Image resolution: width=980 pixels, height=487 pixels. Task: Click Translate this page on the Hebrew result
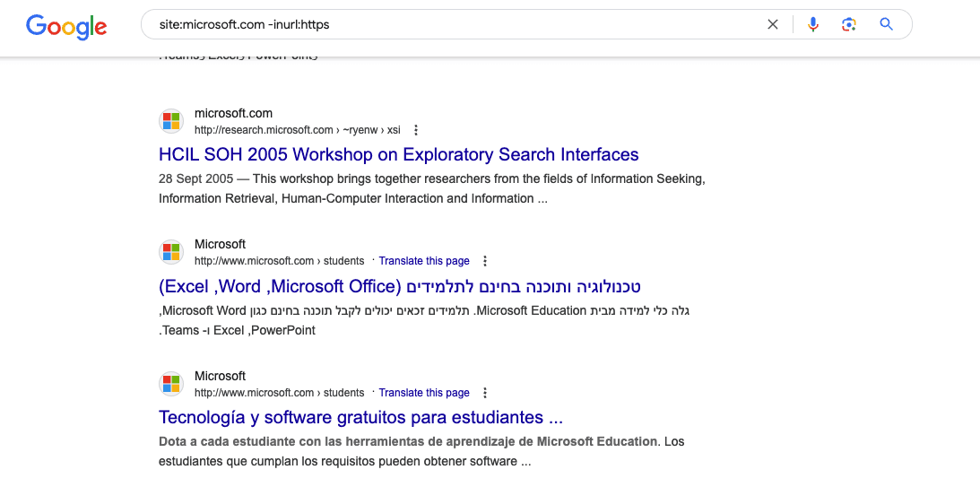coord(424,261)
